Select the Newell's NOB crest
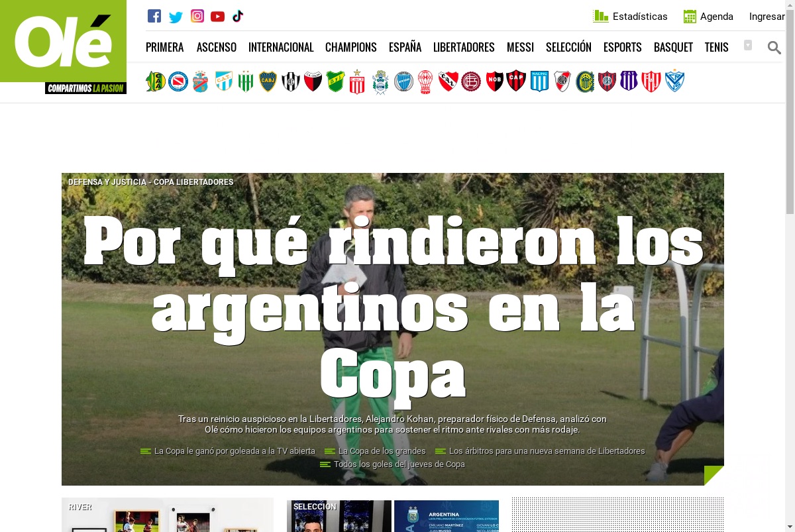This screenshot has width=795, height=532. coord(495,81)
